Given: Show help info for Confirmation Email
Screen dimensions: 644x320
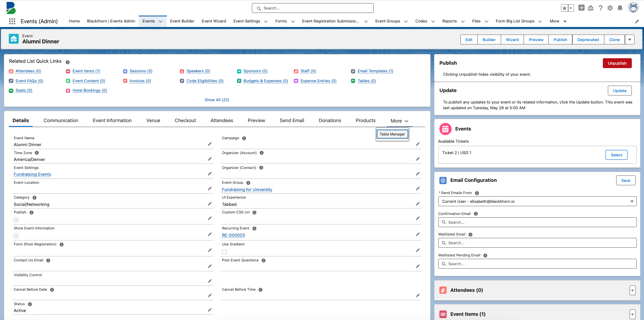Looking at the screenshot, I should click(476, 214).
